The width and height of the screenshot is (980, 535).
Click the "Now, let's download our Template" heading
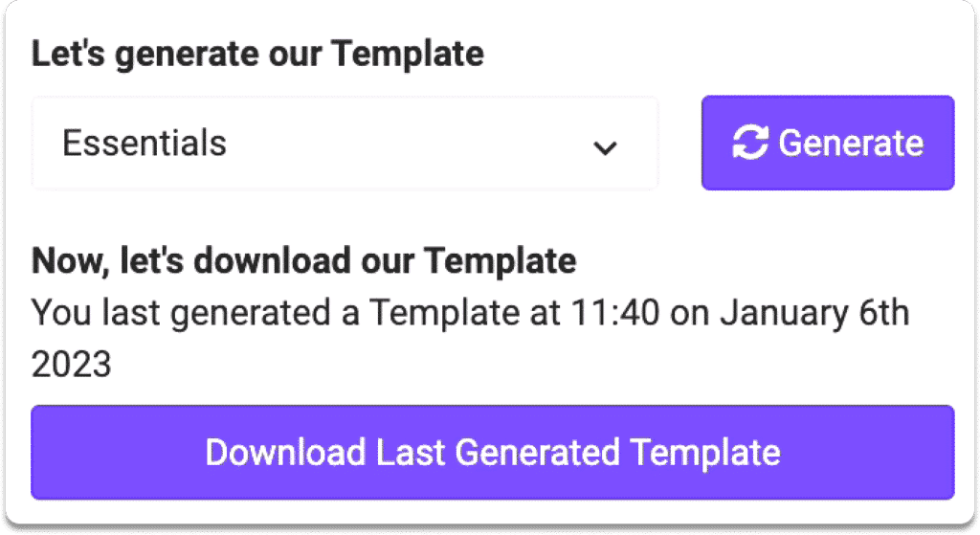(303, 260)
